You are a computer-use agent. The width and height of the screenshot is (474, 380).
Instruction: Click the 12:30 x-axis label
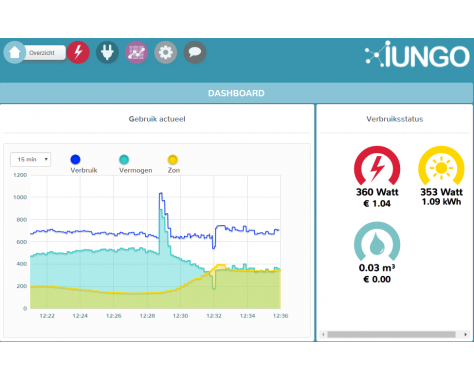coord(180,316)
